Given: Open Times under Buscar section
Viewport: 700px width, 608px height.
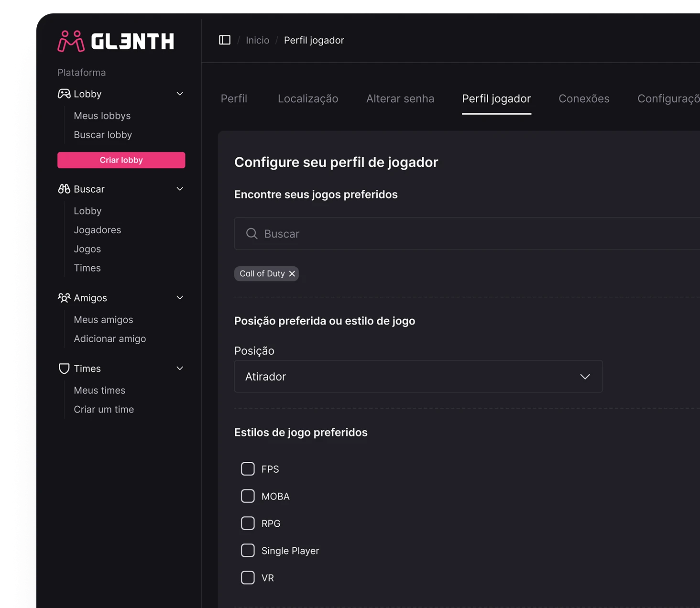Looking at the screenshot, I should [87, 268].
